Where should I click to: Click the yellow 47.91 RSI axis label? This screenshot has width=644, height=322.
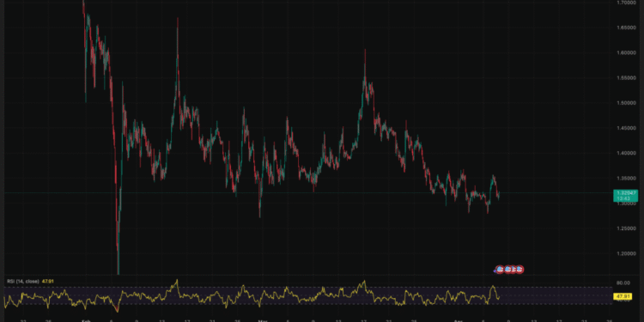coord(623,296)
